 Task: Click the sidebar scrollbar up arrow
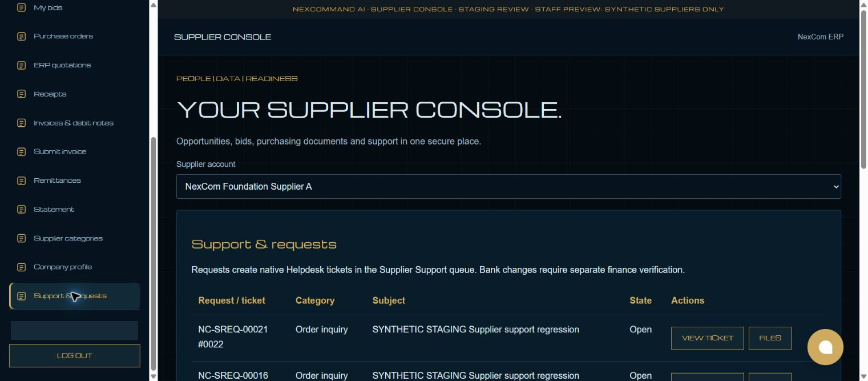pos(153,4)
